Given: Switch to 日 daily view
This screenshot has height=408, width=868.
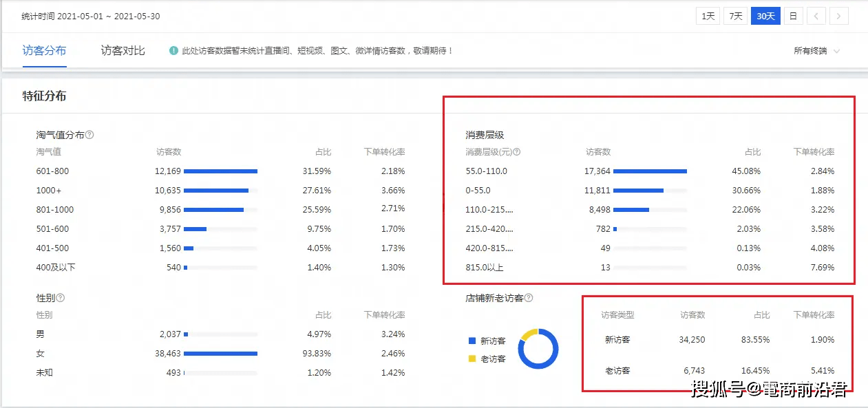Looking at the screenshot, I should tap(793, 15).
